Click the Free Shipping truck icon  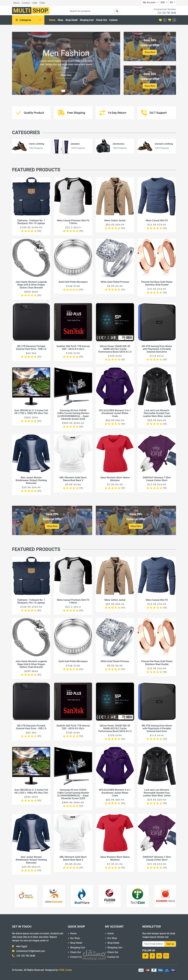61,113
